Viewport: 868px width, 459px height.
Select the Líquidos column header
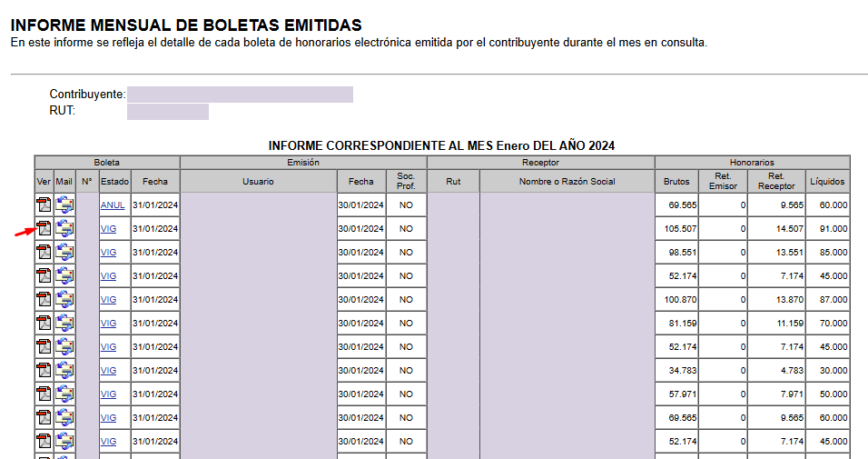coord(827,181)
